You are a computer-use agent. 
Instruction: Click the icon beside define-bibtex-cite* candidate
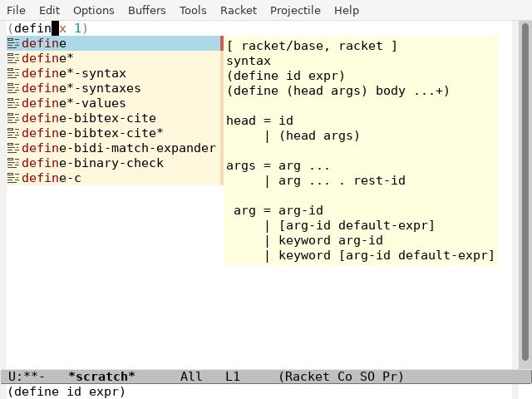click(13, 133)
